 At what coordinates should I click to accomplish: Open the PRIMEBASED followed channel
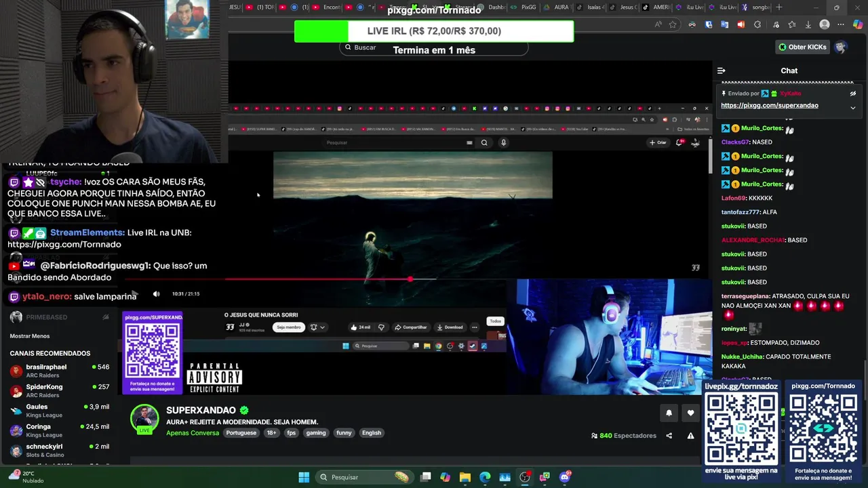click(59, 317)
